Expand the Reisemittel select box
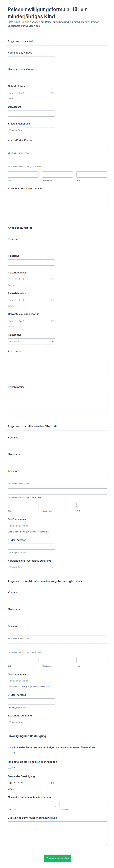 pyautogui.click(x=32, y=341)
